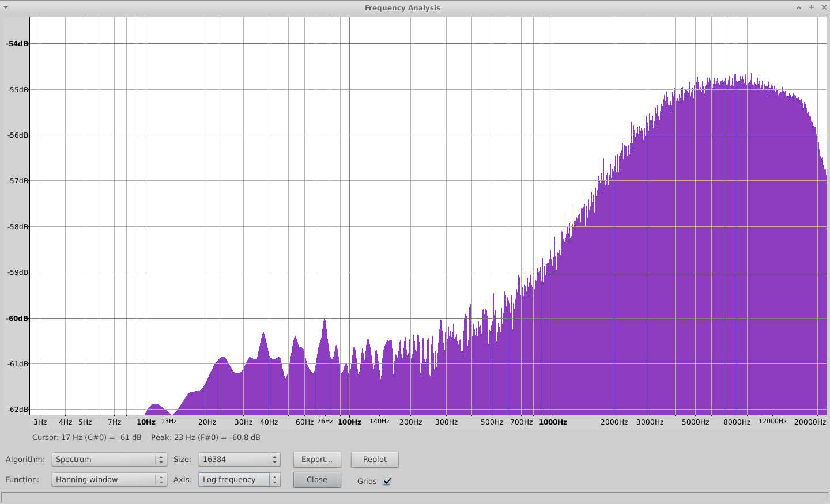Click the -57dB label on vertical axis

click(17, 181)
